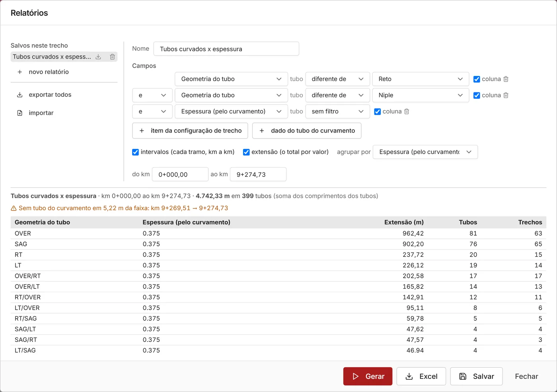The image size is (557, 392).
Task: Open the Espessura (pelo curvamento) field dropdown
Action: click(231, 112)
